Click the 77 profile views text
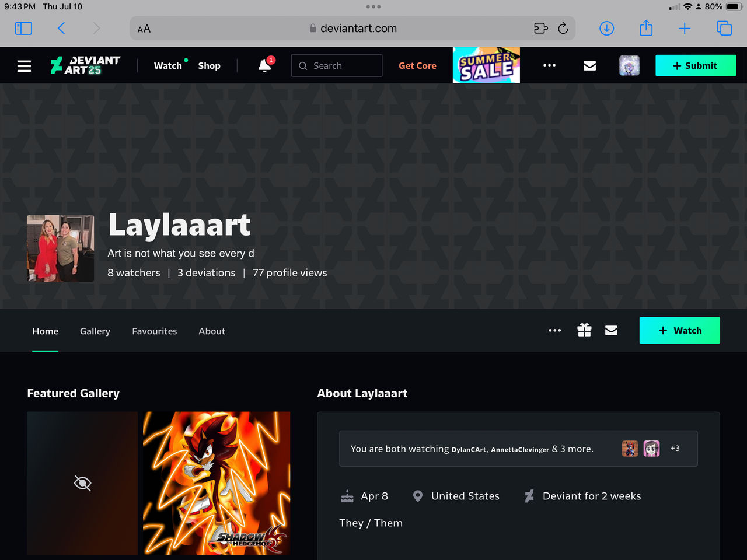The width and height of the screenshot is (747, 560). [290, 272]
